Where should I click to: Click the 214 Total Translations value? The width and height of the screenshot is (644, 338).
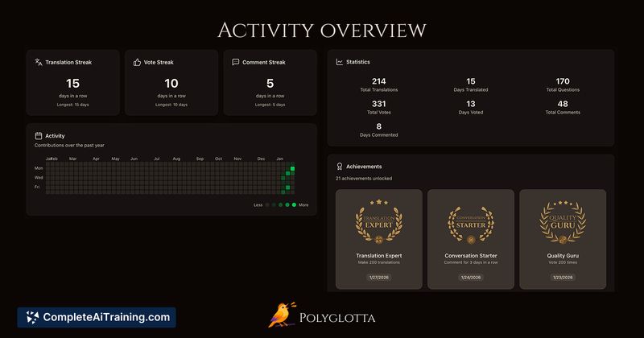[x=378, y=81]
